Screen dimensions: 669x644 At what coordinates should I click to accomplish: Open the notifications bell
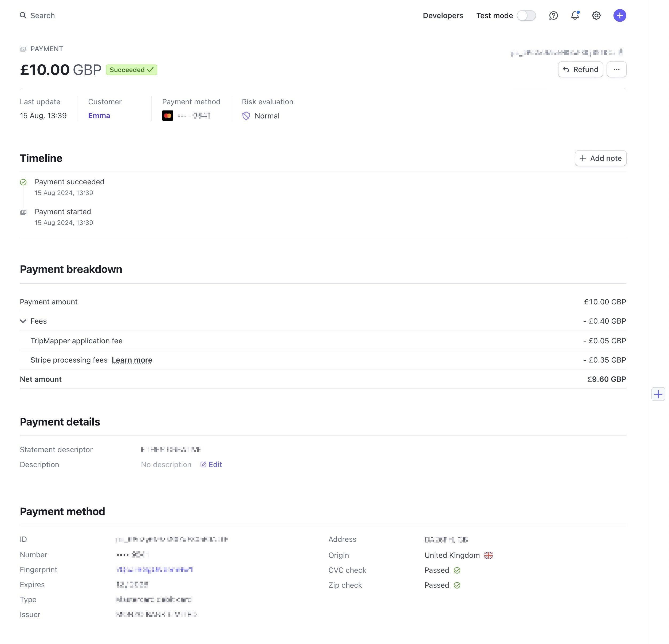pyautogui.click(x=575, y=15)
